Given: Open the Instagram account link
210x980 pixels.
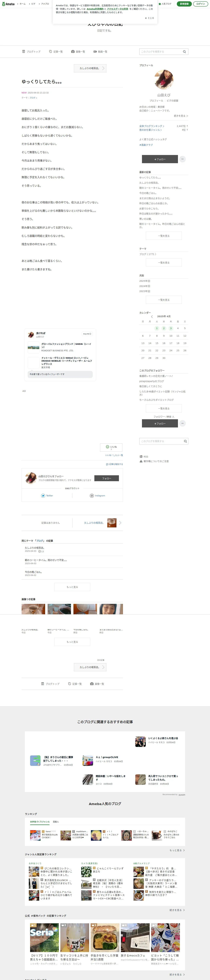Looking at the screenshot, I should 98,496.
